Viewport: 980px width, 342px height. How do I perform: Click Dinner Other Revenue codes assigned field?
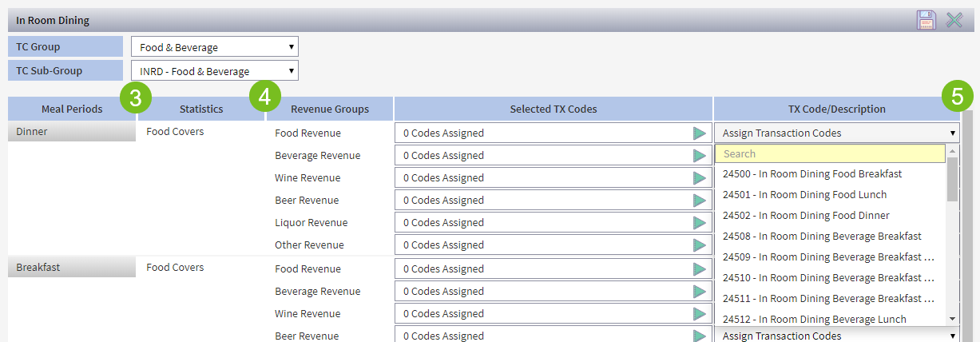click(x=543, y=245)
